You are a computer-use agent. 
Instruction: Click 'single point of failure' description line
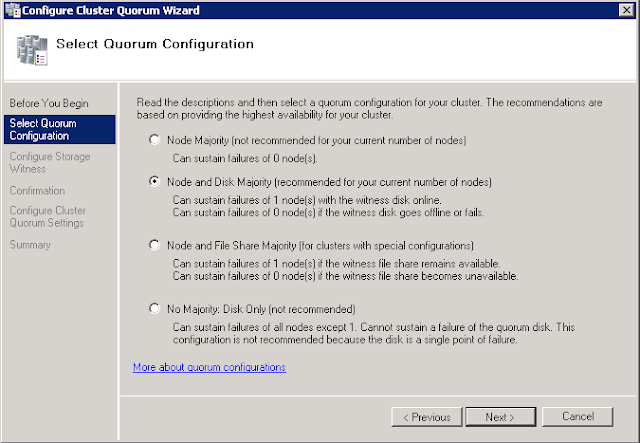345,340
